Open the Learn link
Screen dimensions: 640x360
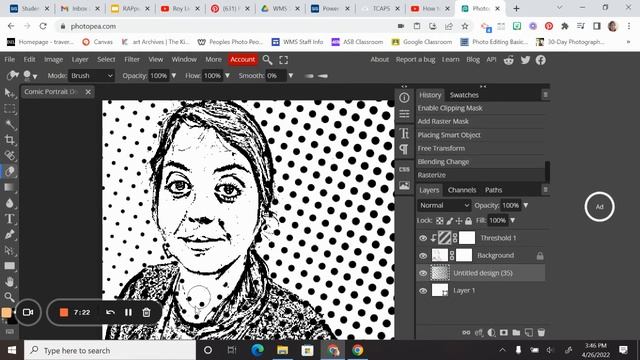(450, 59)
